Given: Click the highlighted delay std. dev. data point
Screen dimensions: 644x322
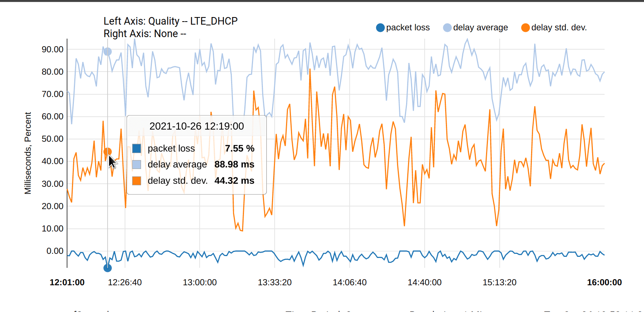Looking at the screenshot, I should 108,152.
